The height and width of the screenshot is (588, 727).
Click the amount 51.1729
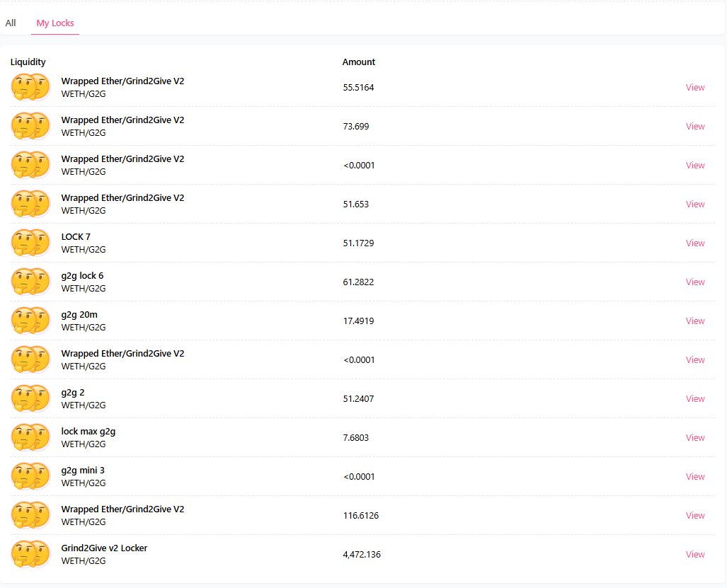358,243
